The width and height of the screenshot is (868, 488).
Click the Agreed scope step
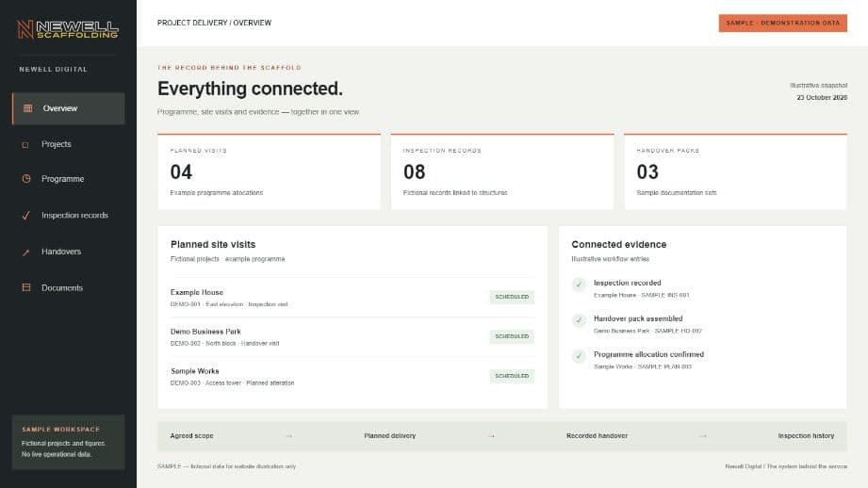[191, 436]
